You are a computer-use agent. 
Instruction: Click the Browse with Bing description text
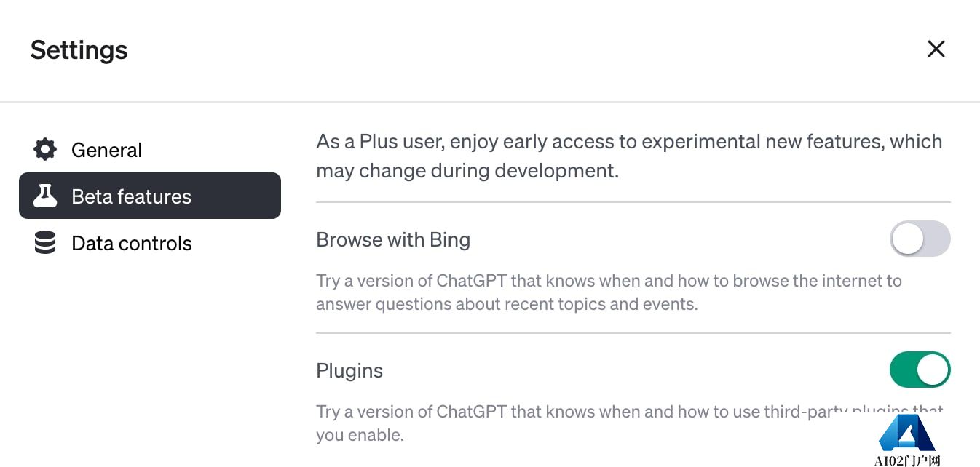pos(609,292)
